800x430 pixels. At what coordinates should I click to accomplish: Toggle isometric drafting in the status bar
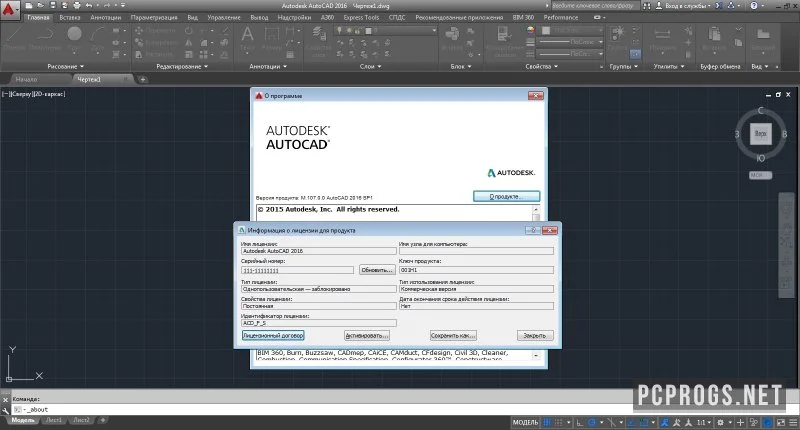611,422
